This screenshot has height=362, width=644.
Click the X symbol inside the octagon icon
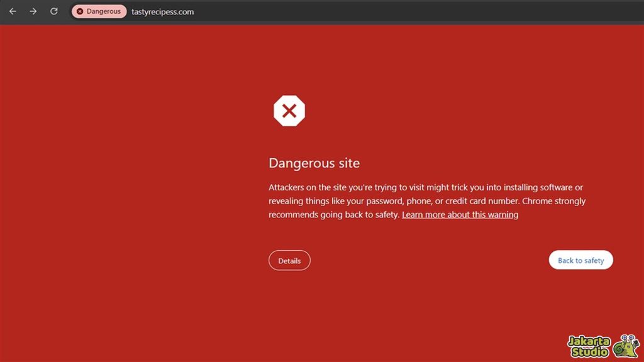(289, 111)
